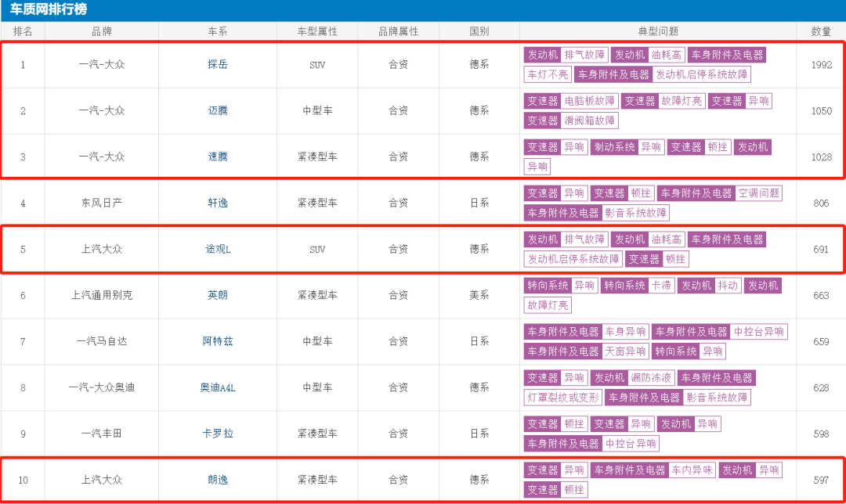Viewport: 846px width, 504px height.
Task: Click the count value 691
Action: [821, 249]
